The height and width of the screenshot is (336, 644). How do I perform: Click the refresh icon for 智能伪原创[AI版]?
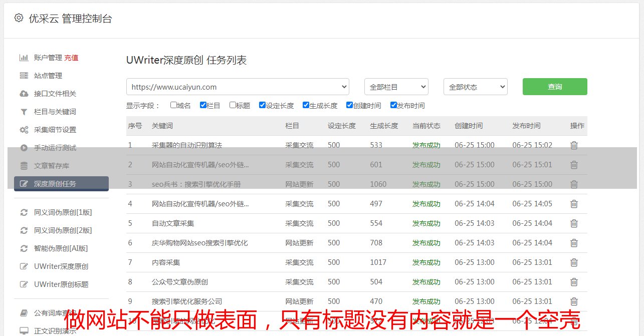24,248
